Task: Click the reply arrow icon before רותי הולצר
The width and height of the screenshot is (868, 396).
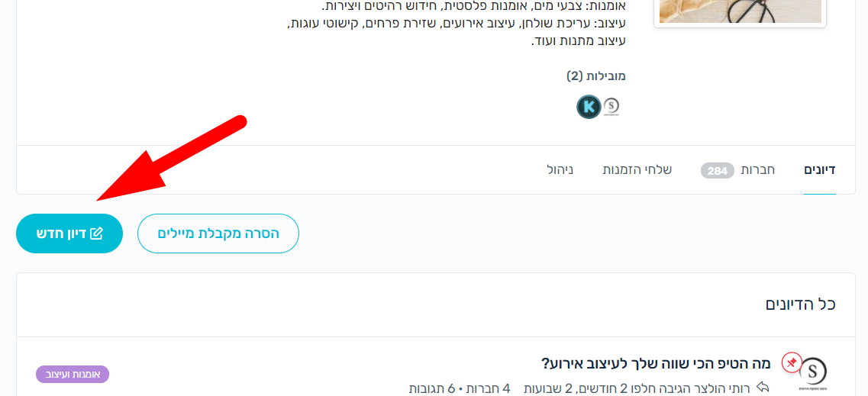Action: click(763, 388)
